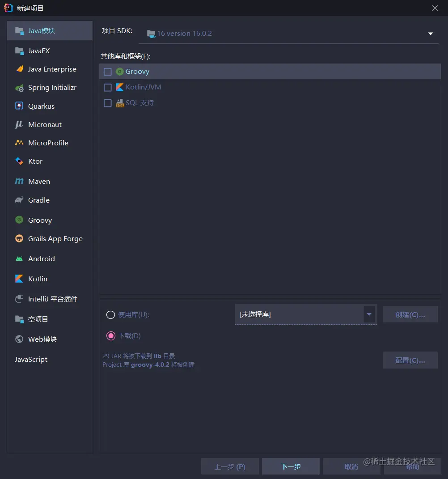Expand the [未选择库] library dropdown arrow
Screen dimensions: 448x479
(369, 314)
